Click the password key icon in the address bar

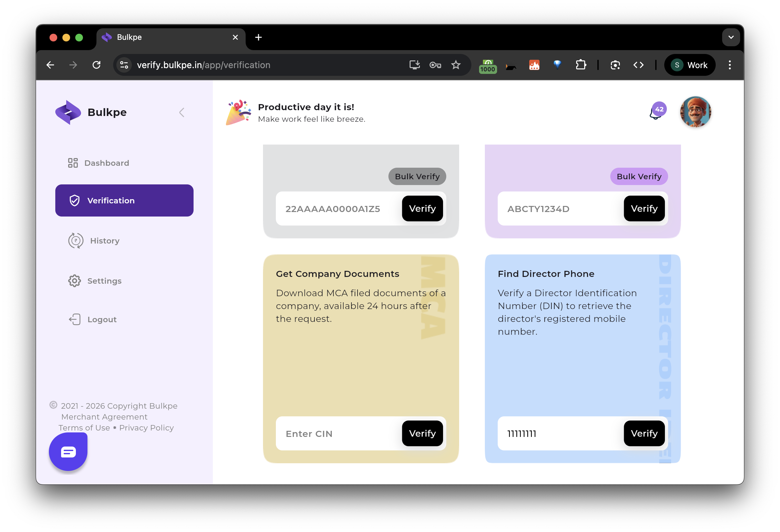point(435,65)
